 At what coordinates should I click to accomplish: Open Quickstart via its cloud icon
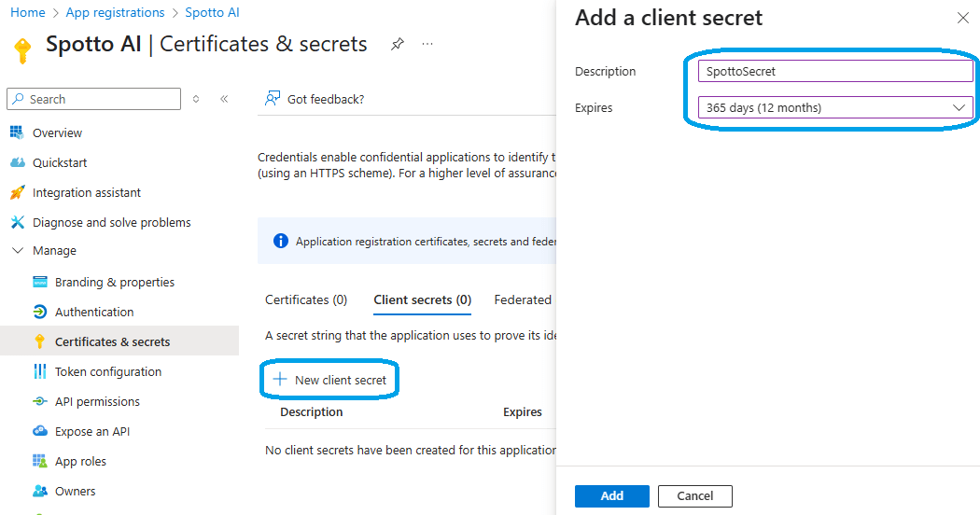(x=17, y=162)
